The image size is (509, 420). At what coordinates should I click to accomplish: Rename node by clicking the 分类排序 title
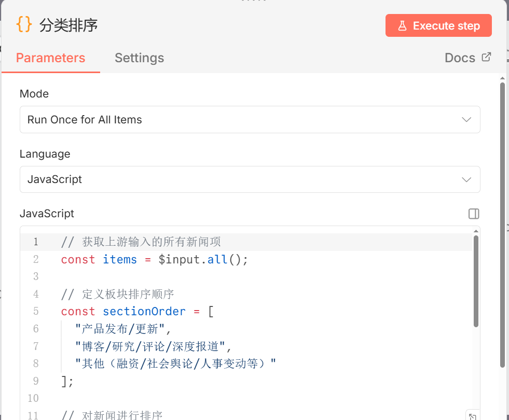click(x=68, y=25)
